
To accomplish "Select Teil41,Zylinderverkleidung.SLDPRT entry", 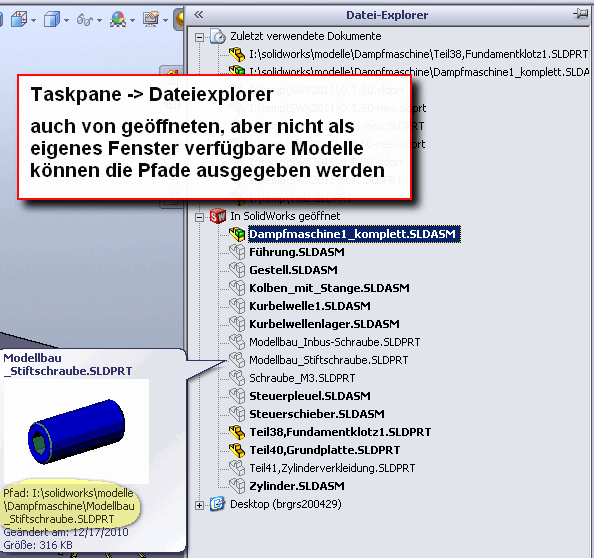I will 332,468.
